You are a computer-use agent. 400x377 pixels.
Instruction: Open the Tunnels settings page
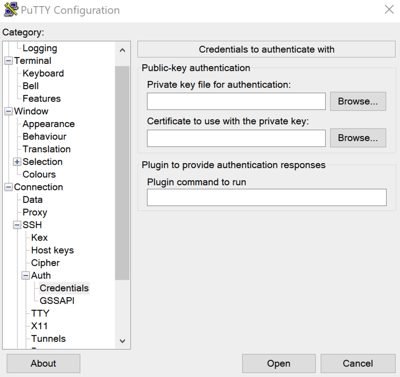48,339
